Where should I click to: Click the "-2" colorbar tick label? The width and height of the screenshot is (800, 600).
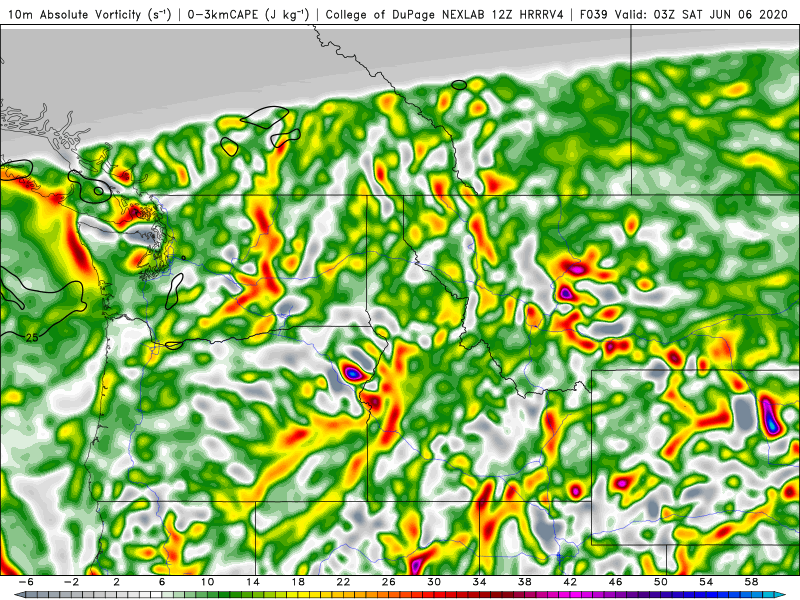tap(72, 582)
